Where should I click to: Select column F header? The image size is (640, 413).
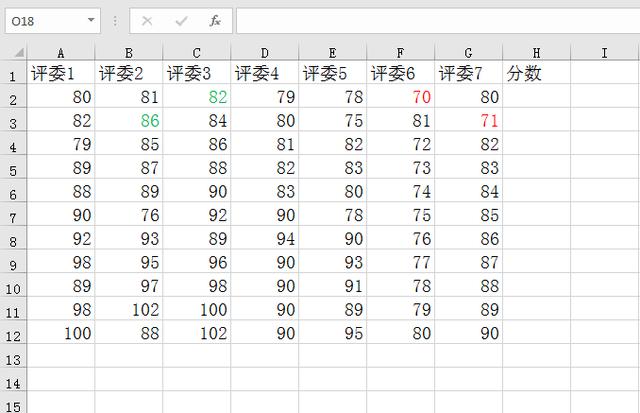tap(400, 53)
